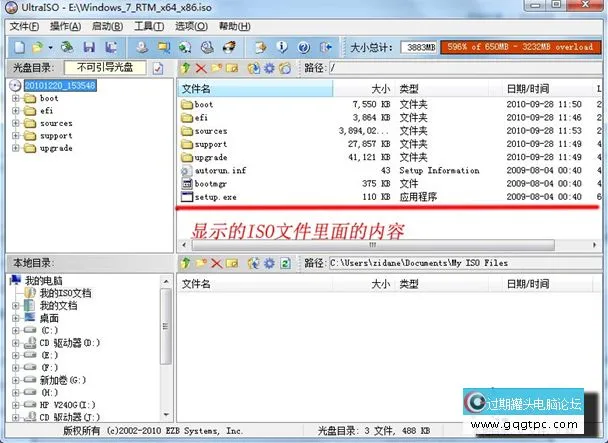Expand the HP V240G (I:) drive node
This screenshot has height=443, width=608.
tap(16, 405)
